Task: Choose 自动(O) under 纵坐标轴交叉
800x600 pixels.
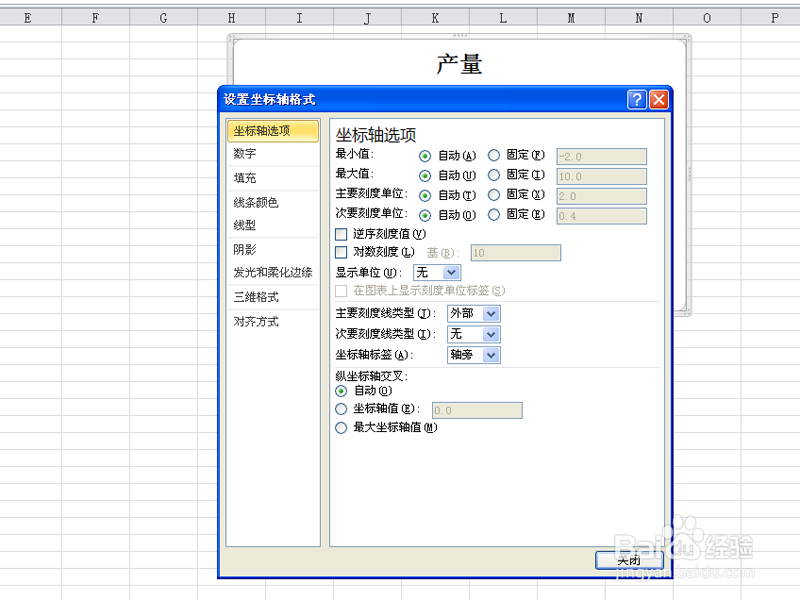Action: pyautogui.click(x=341, y=391)
